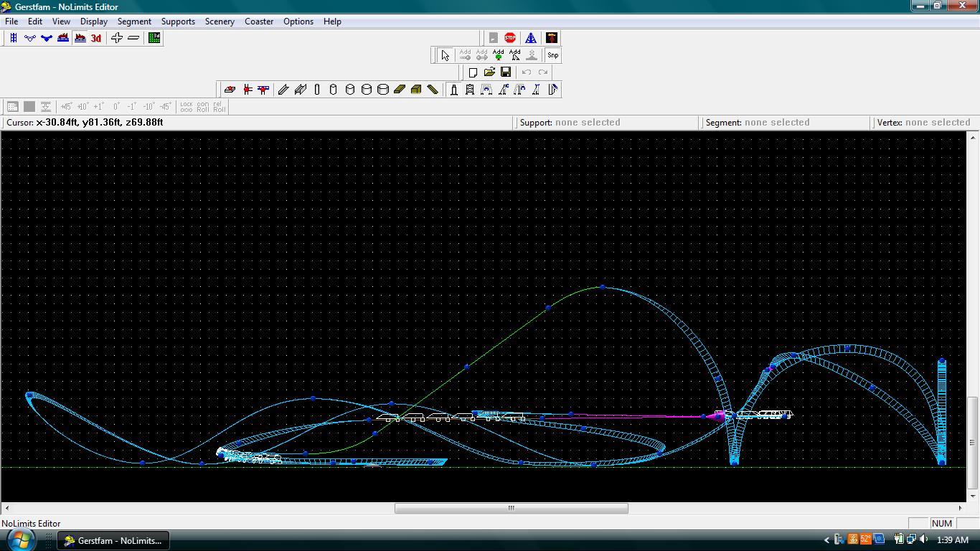Click the -45° roll button
The image size is (980, 551).
(165, 107)
